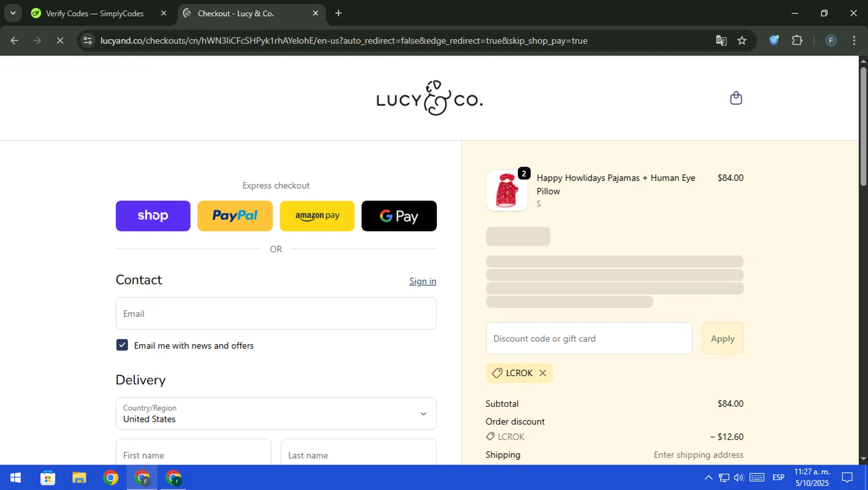Click the Lucy & Co. logo

pyautogui.click(x=429, y=98)
